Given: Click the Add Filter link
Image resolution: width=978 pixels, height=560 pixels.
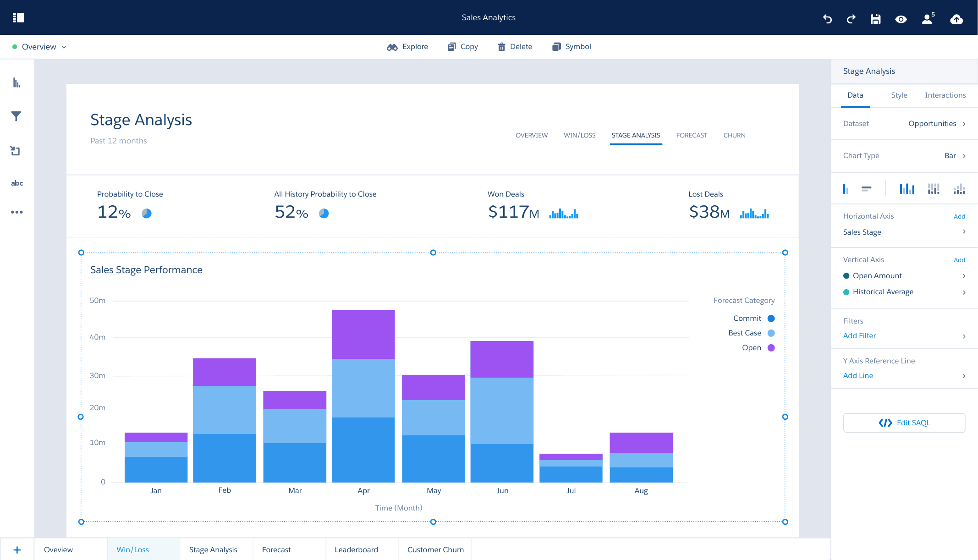Looking at the screenshot, I should pos(859,336).
